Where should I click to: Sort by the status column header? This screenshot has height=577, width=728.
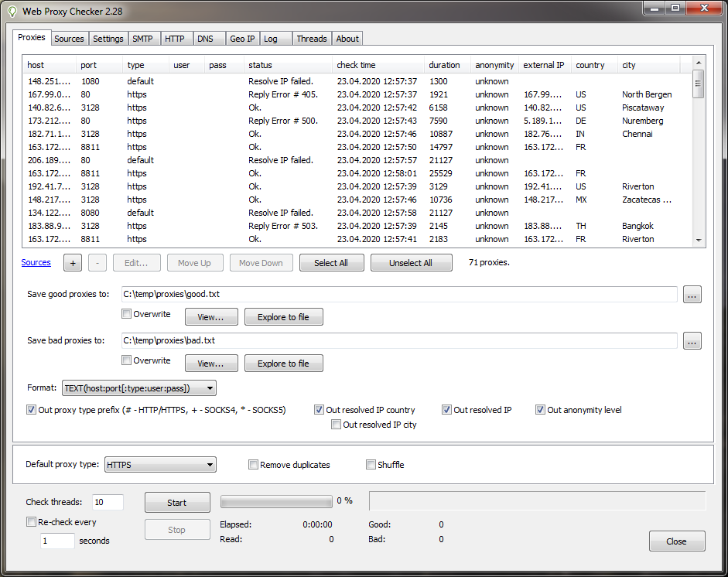pos(288,66)
